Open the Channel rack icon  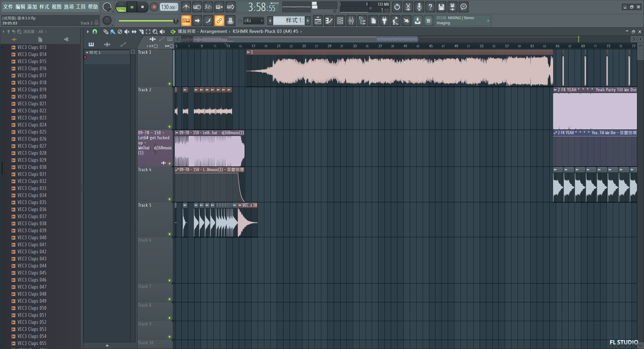(340, 21)
